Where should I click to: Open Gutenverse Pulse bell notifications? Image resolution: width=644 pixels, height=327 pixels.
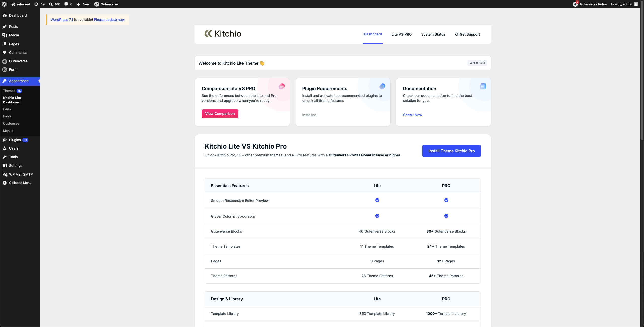point(576,4)
